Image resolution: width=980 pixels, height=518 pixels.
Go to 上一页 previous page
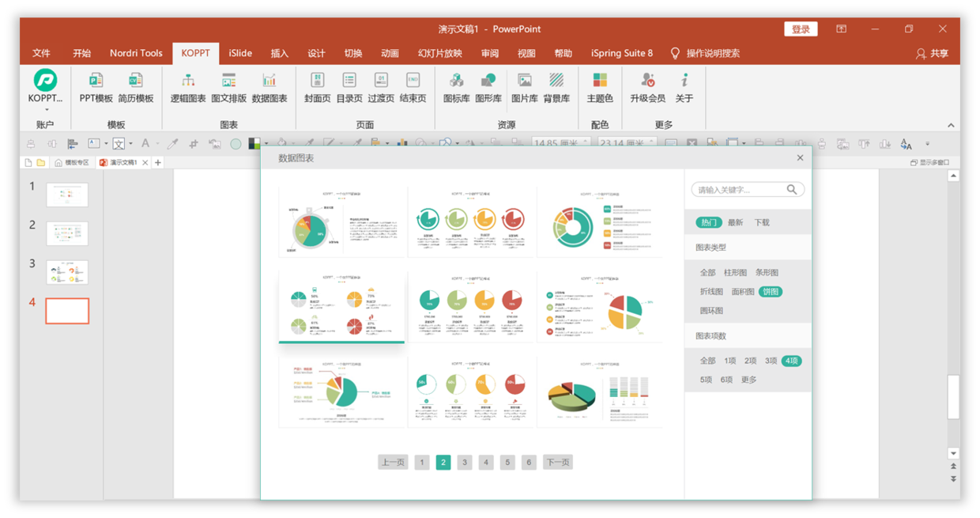click(393, 463)
